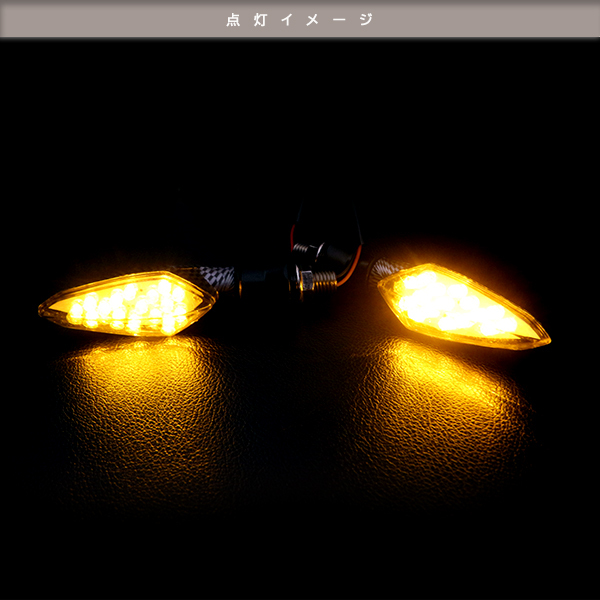Image resolution: width=600 pixels, height=600 pixels.
Task: Click the 点灯イメージ header banner
Action: point(300,19)
